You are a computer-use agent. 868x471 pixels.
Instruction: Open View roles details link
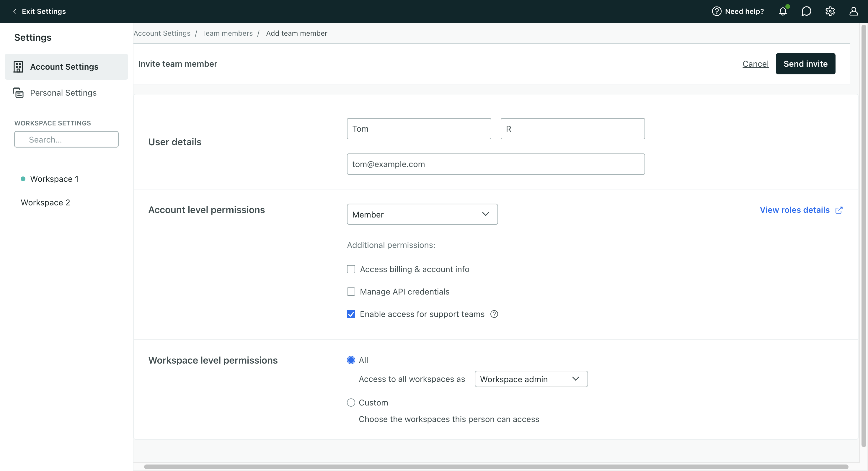click(x=794, y=210)
